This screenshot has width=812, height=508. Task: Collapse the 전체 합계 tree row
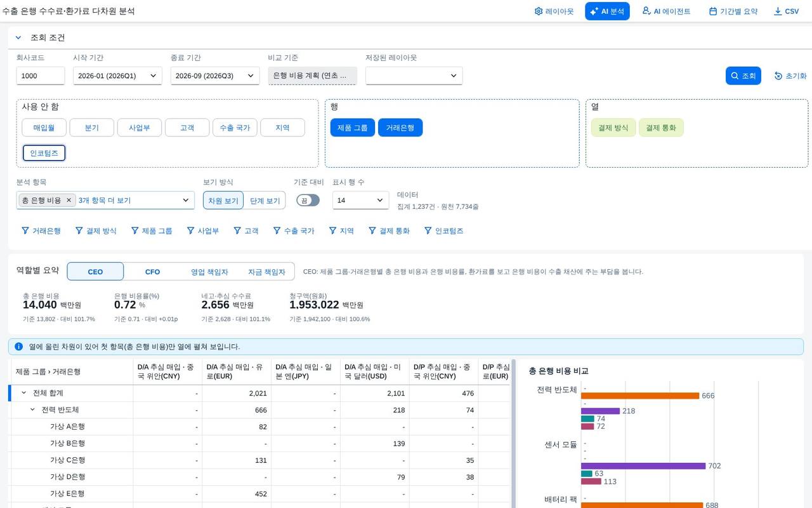(x=24, y=393)
